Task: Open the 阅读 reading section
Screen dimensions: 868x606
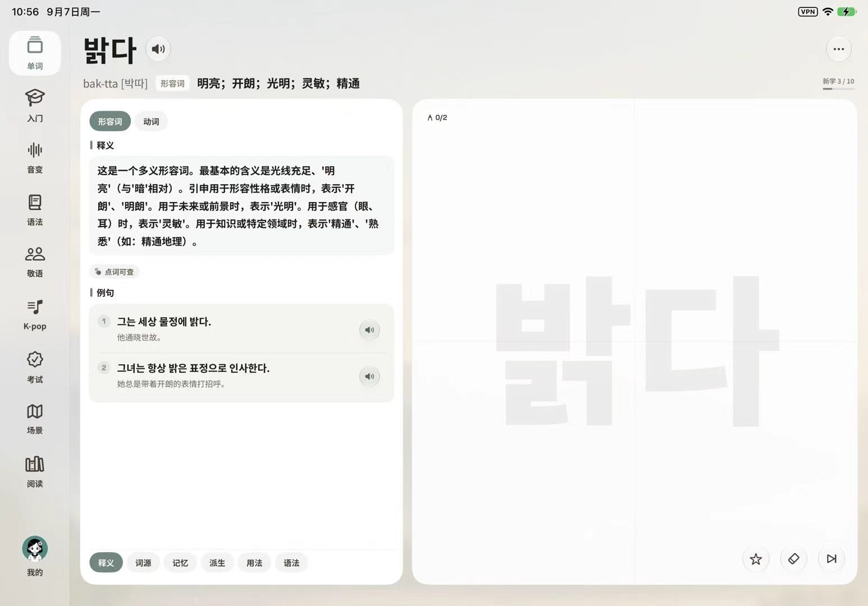Action: 35,471
